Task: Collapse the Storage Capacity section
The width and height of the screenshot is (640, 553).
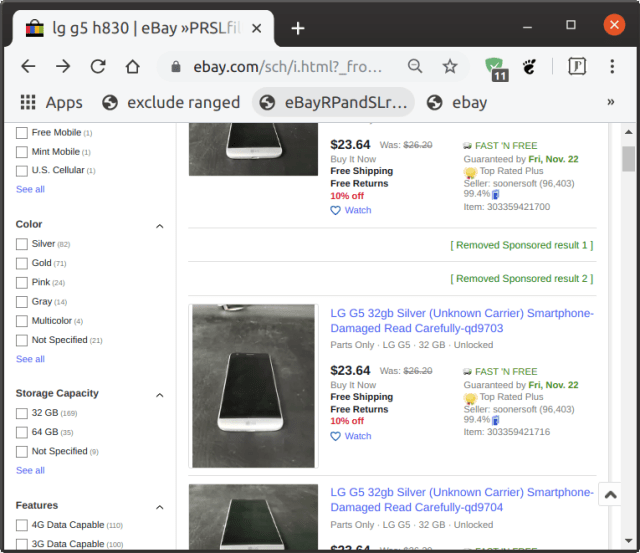Action: [x=160, y=395]
